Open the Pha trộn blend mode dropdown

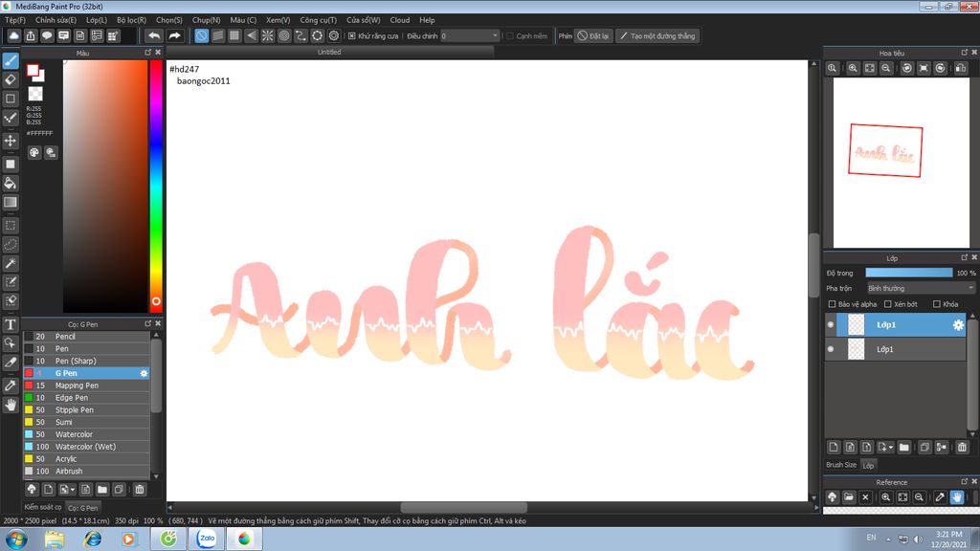921,288
